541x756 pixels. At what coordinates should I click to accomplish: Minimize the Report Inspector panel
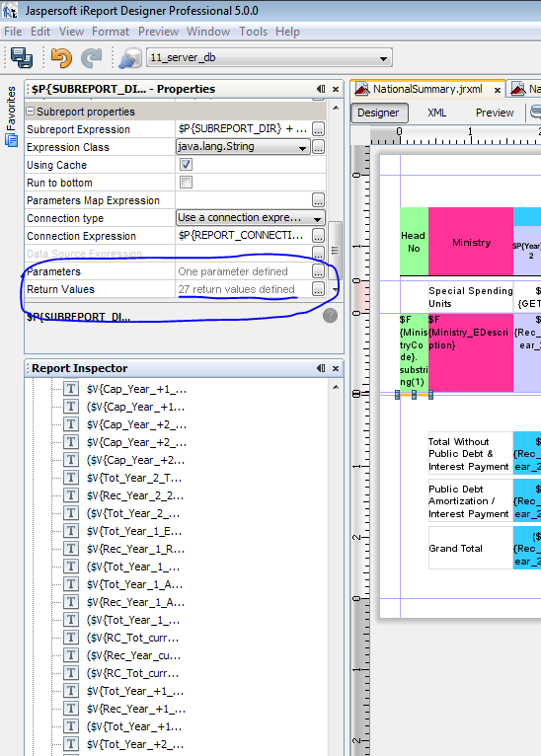click(321, 368)
